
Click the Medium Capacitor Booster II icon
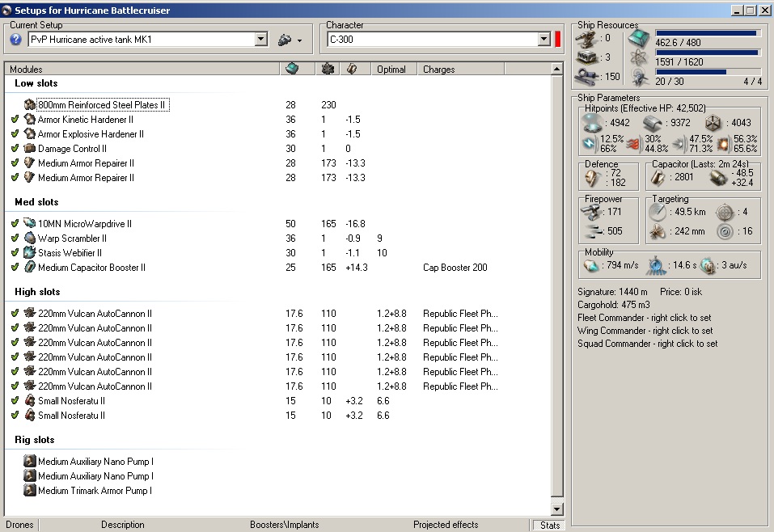[30, 267]
